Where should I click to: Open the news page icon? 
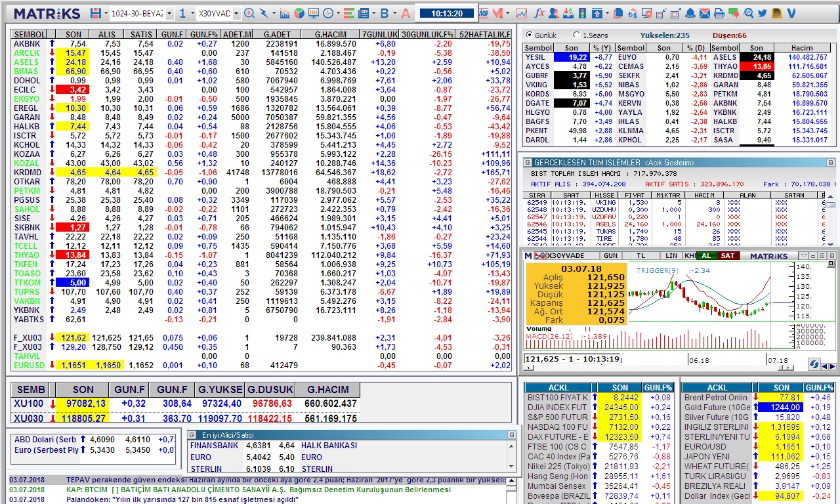point(364,13)
